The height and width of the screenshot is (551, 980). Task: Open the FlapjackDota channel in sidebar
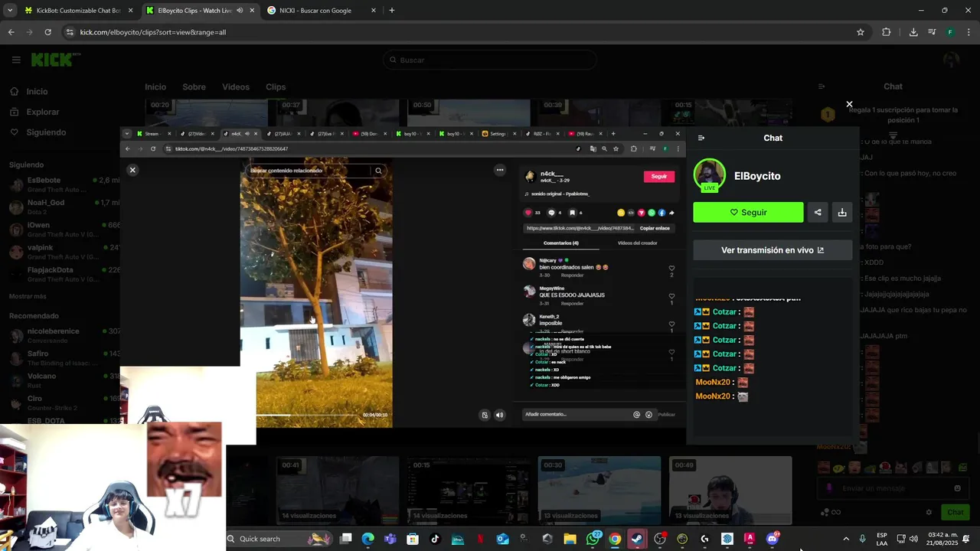tap(65, 274)
